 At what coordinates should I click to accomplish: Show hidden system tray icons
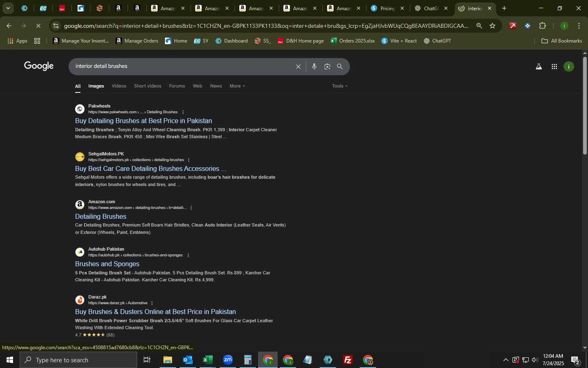(506, 360)
